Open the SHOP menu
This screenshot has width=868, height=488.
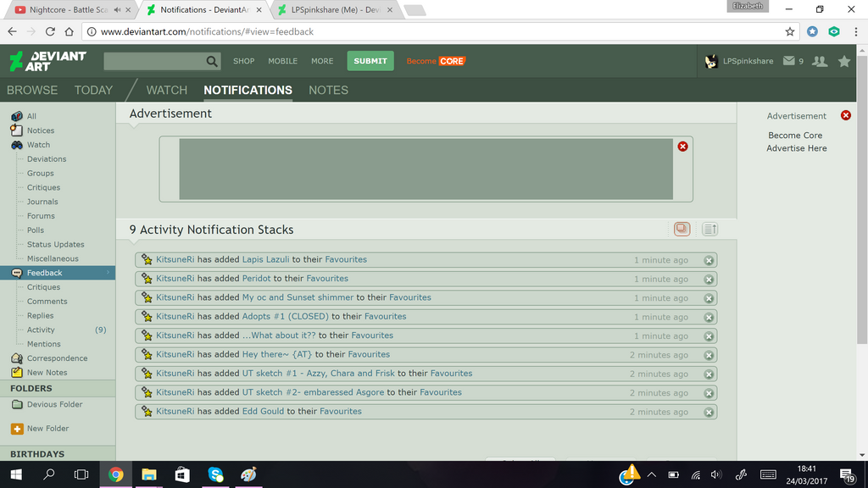coord(243,61)
